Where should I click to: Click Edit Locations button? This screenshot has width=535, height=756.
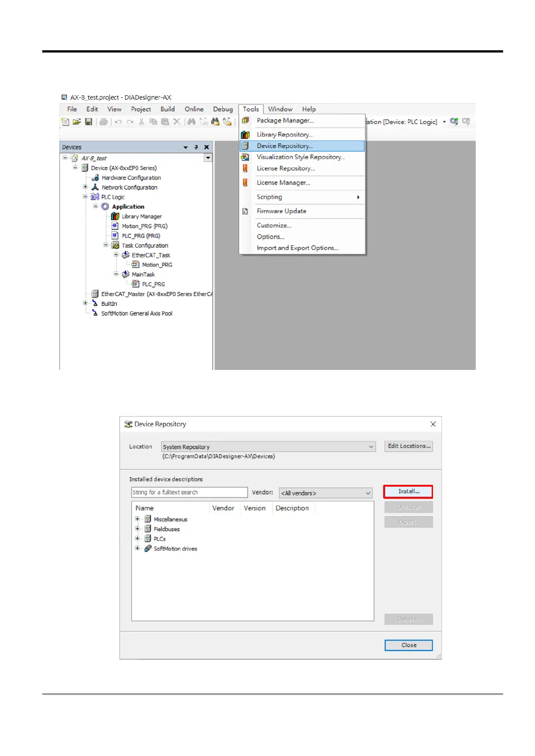(409, 446)
